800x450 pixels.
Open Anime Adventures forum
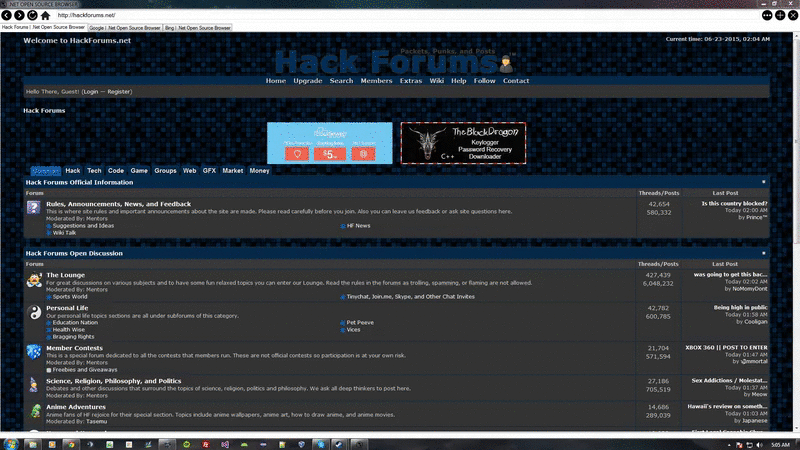[76, 407]
